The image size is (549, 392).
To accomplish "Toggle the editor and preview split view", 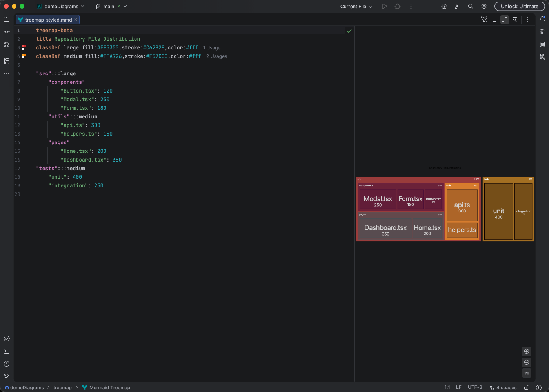I will (505, 19).
